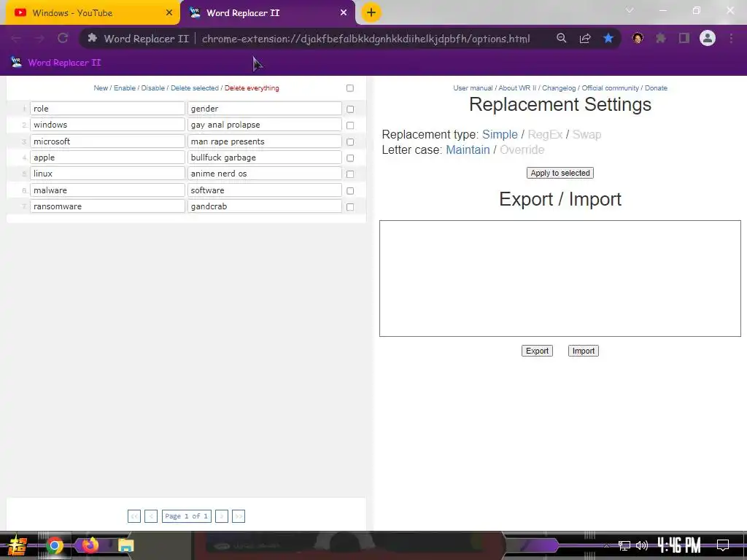747x560 pixels.
Task: Click the Delete selected link
Action: (194, 88)
